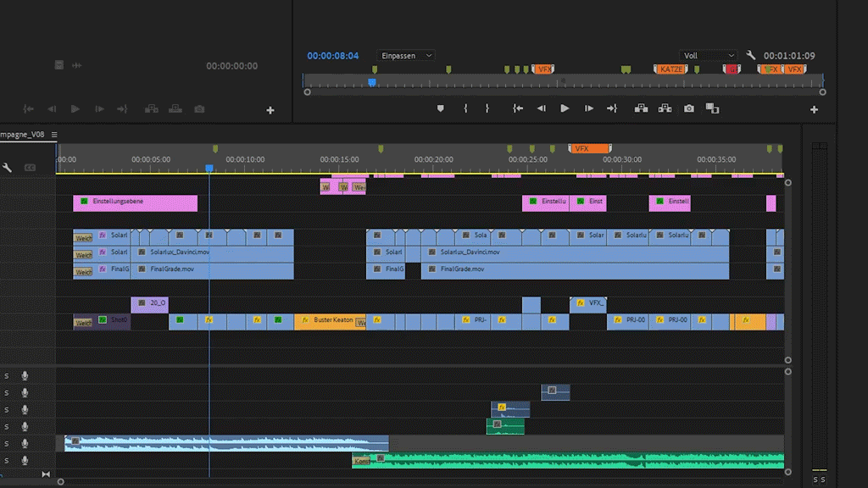This screenshot has height=488, width=868.
Task: Open the Voll playback resolution dropdown
Action: tap(709, 56)
